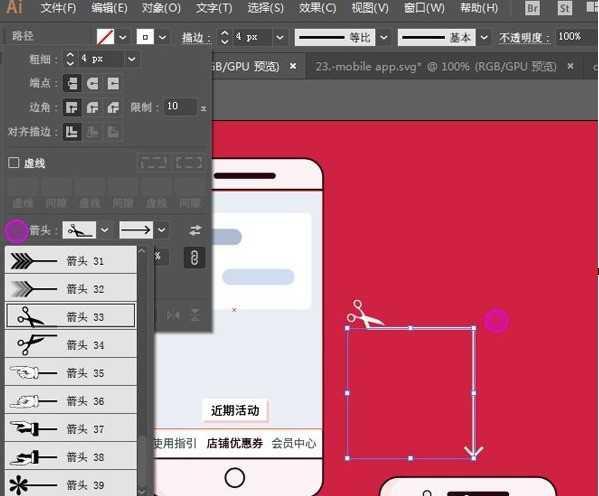This screenshot has width=599, height=496.
Task: Open the 等比 width profile dropdown
Action: [x=384, y=37]
